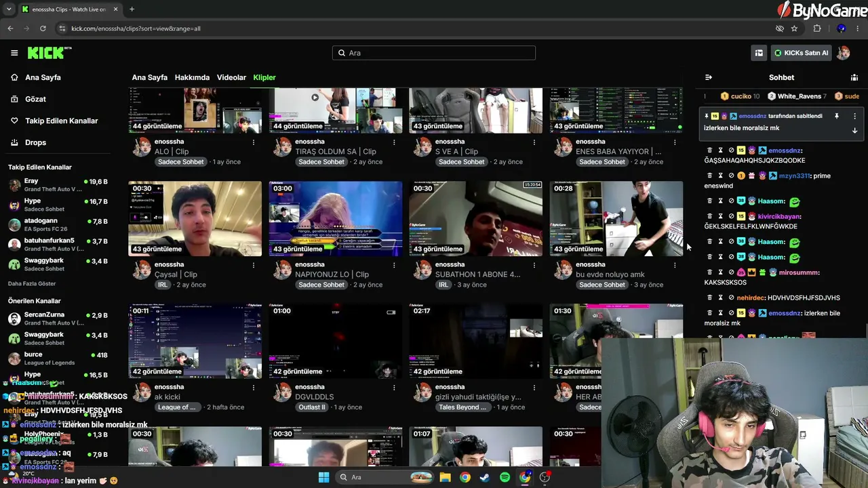Viewport: 868px width, 488px height.
Task: Ban emossdnz on the ĞAŞSAHAQAHQHSJQKZBQODKE message
Action: (x=731, y=150)
